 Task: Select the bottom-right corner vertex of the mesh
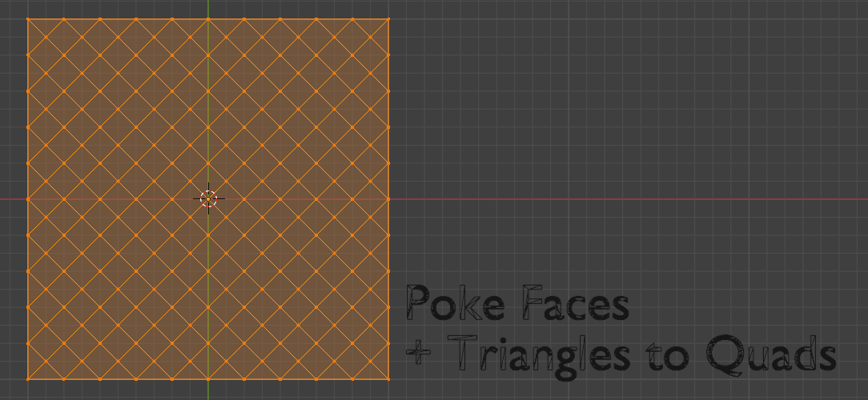point(389,378)
